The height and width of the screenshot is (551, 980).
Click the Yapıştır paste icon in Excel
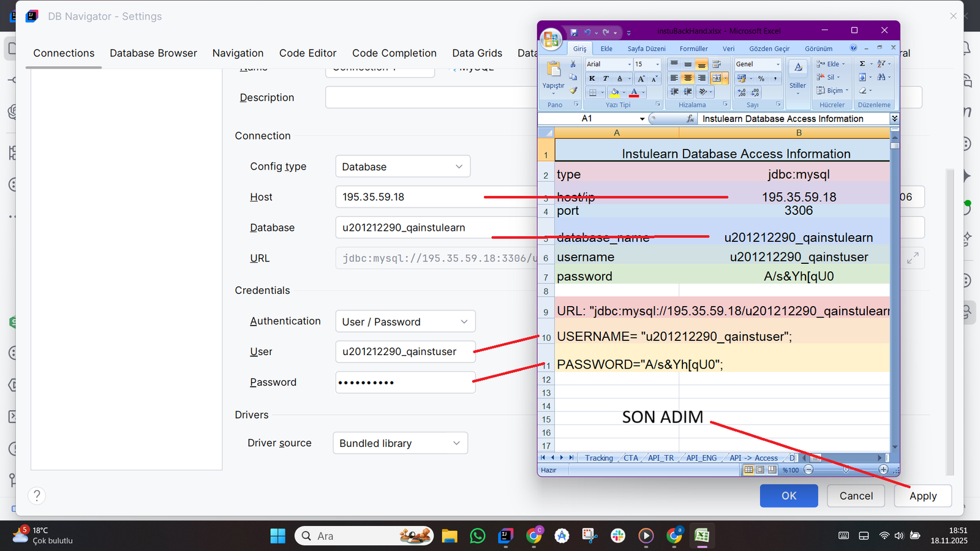(x=554, y=69)
